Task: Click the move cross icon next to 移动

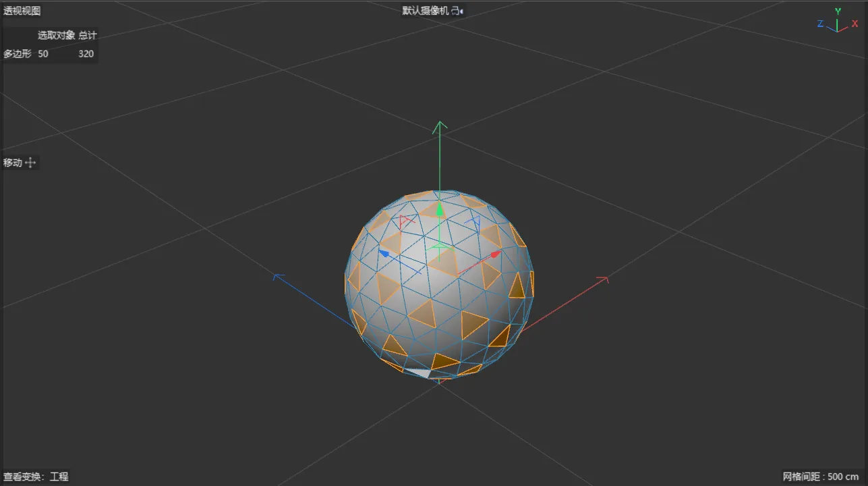Action: tap(30, 163)
